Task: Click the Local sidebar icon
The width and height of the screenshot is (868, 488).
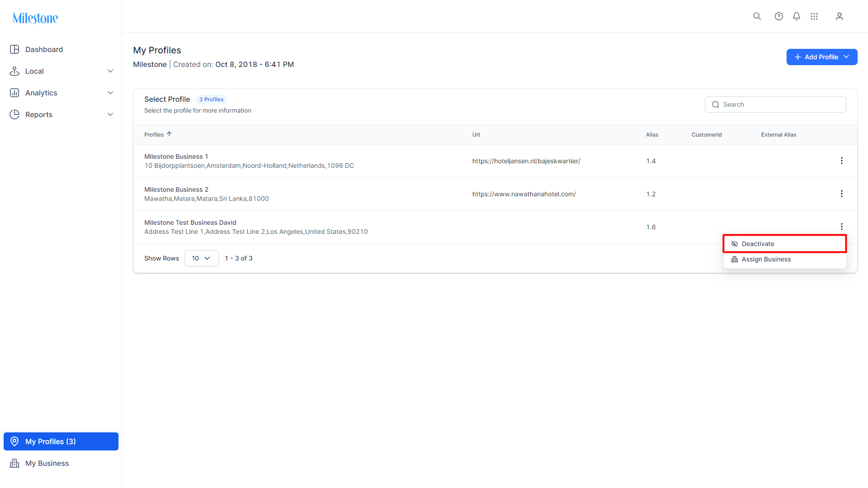Action: click(14, 71)
